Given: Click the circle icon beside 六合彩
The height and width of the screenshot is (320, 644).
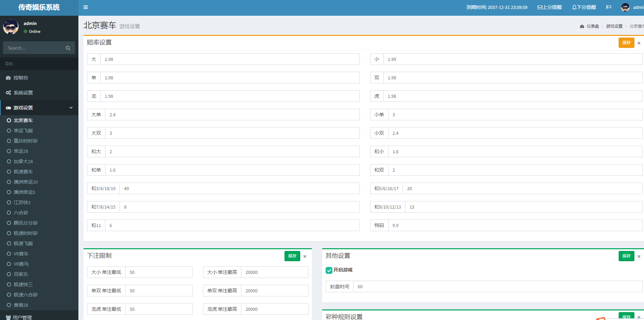Looking at the screenshot, I should pos(9,213).
